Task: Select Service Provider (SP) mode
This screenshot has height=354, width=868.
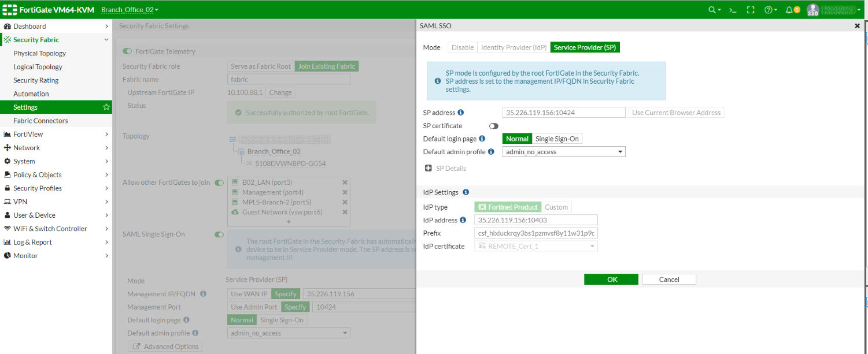Action: 585,47
